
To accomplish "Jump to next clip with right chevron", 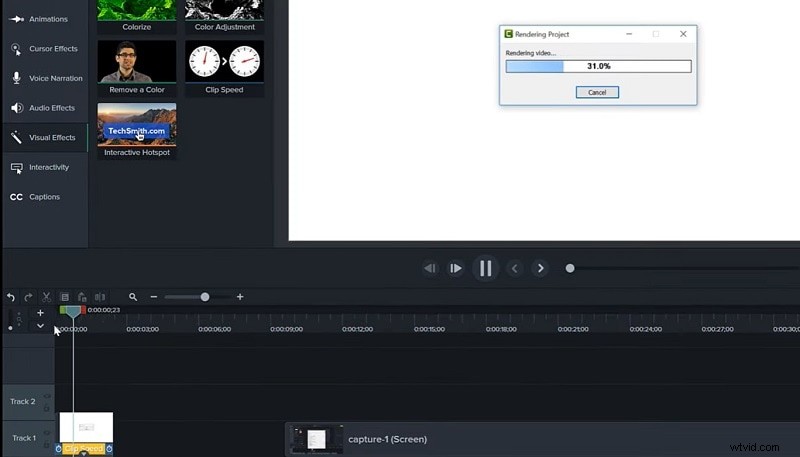I will click(x=540, y=268).
